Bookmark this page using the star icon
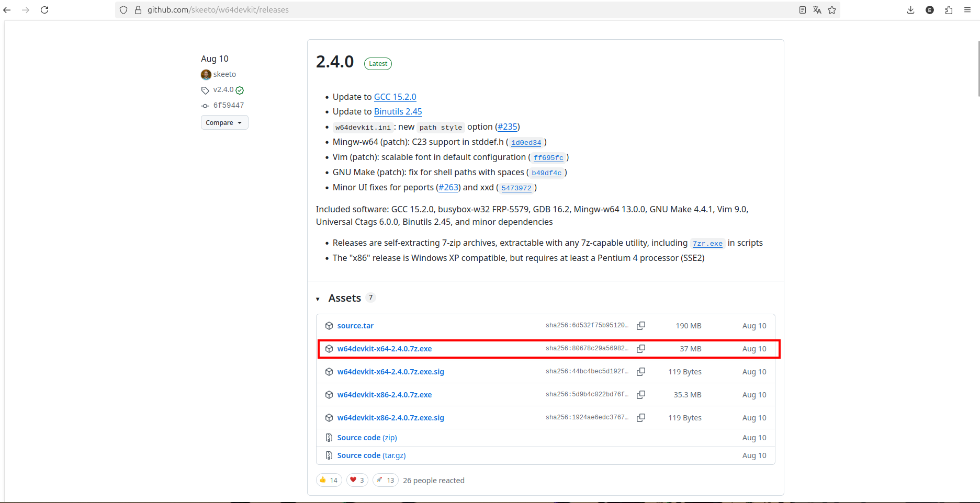The height and width of the screenshot is (503, 980). [832, 9]
